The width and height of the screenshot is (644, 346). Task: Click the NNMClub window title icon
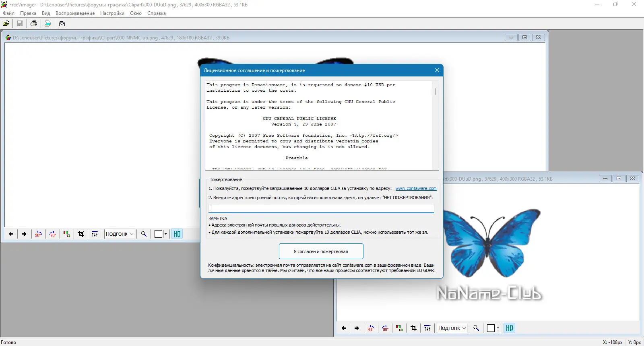[8, 37]
